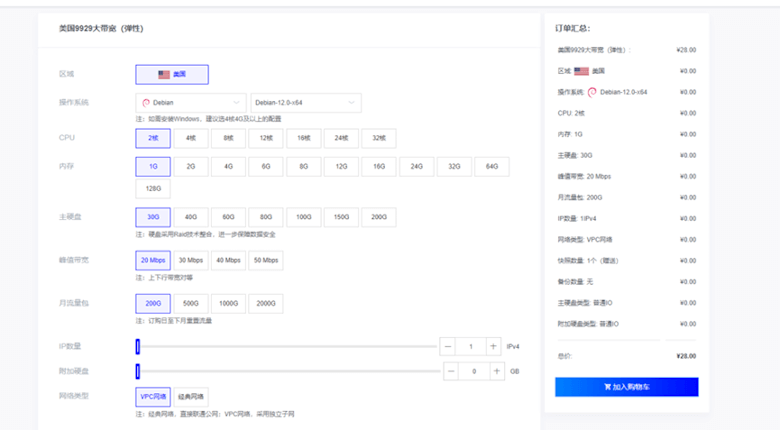Screen dimensions: 780x430
Task: Click the minus icon for IP数量
Action: pyautogui.click(x=448, y=346)
